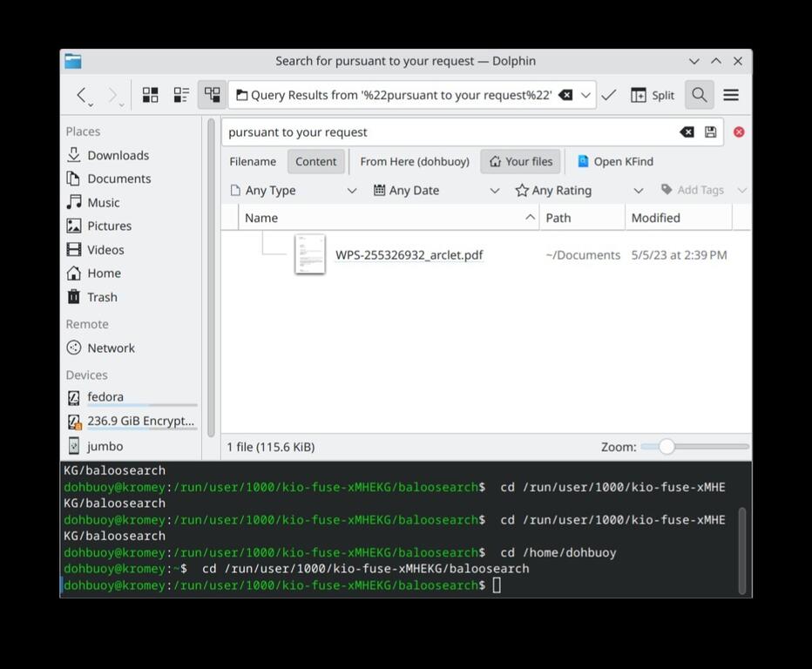Save the search with the disk icon
The image size is (812, 669).
[x=711, y=132]
